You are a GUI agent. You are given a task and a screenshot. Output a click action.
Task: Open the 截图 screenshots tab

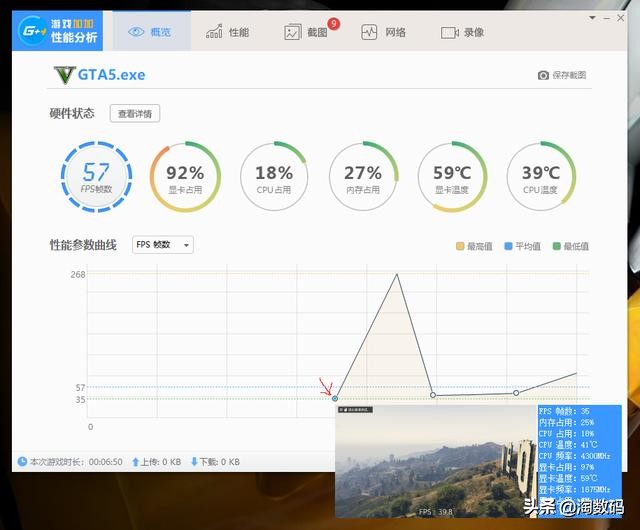[306, 32]
